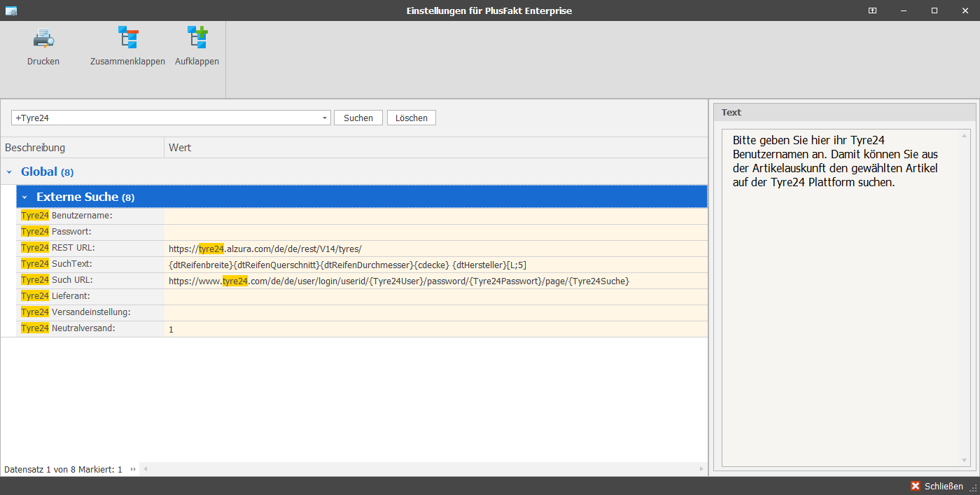Select the Tyre24 Benutzername row

[x=362, y=216]
